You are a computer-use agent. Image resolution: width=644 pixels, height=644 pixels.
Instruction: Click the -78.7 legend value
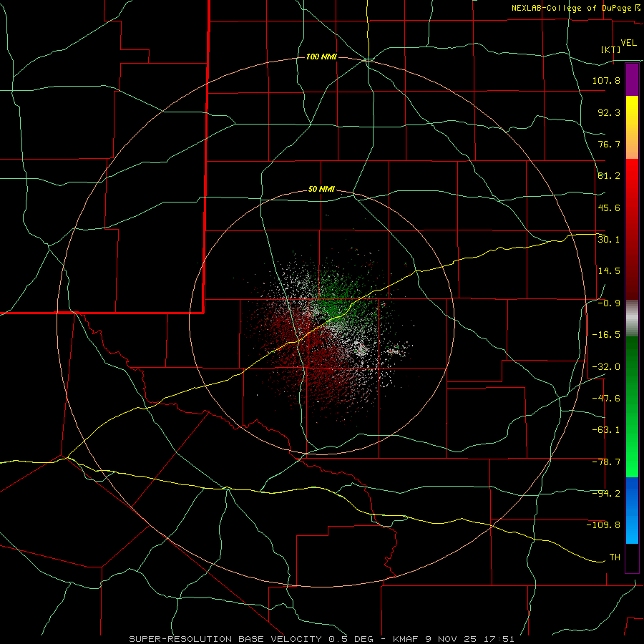coord(606,462)
